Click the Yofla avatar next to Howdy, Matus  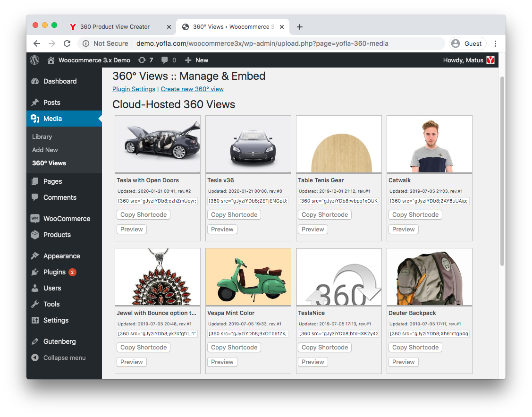click(490, 60)
